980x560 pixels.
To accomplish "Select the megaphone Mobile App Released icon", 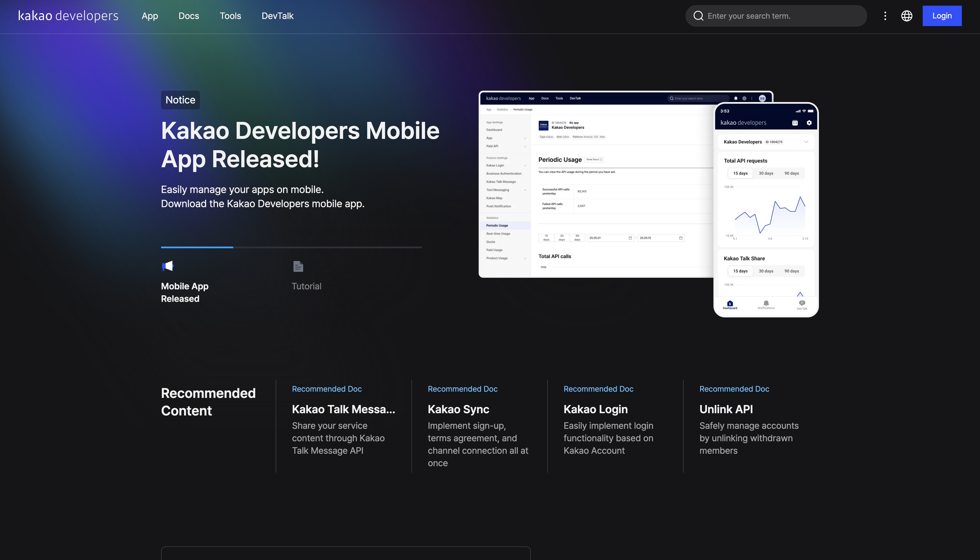I will [x=168, y=266].
